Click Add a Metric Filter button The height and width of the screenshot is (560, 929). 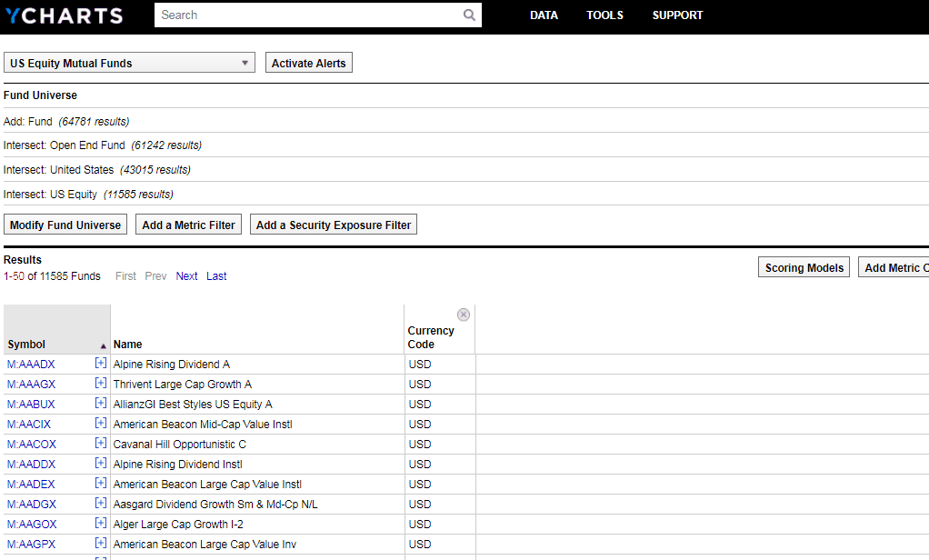pyautogui.click(x=188, y=225)
